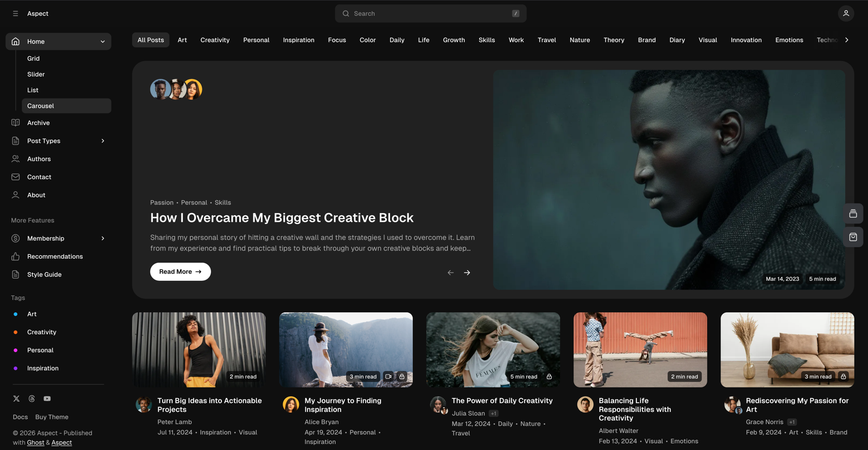Open the X (Twitter) social icon
This screenshot has width=868, height=450.
(x=16, y=398)
